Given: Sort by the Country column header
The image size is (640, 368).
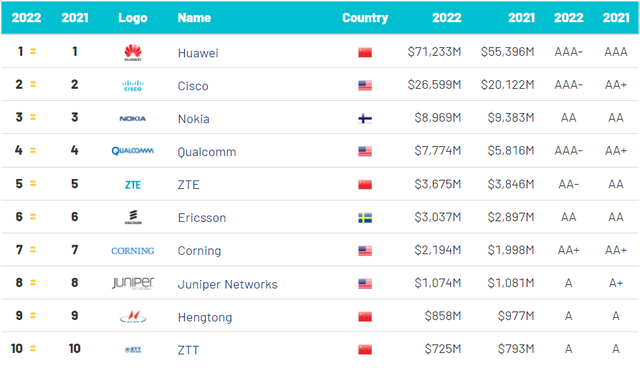Looking at the screenshot, I should pyautogui.click(x=365, y=18).
